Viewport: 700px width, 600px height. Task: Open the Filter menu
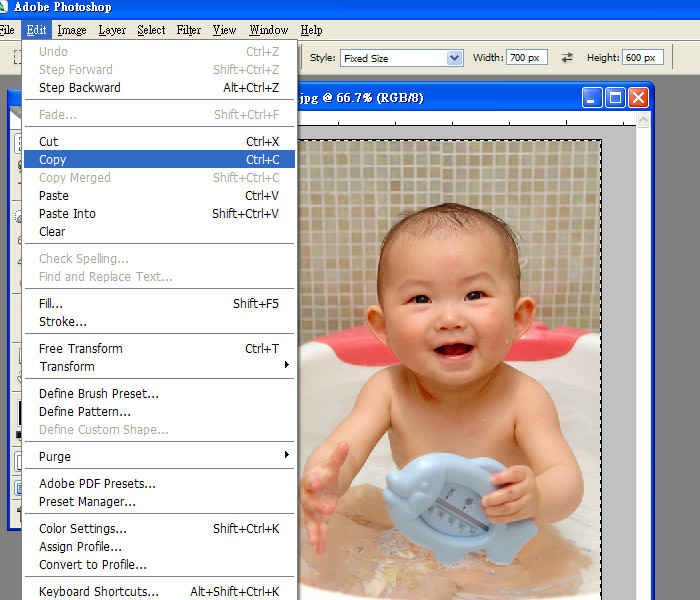189,30
